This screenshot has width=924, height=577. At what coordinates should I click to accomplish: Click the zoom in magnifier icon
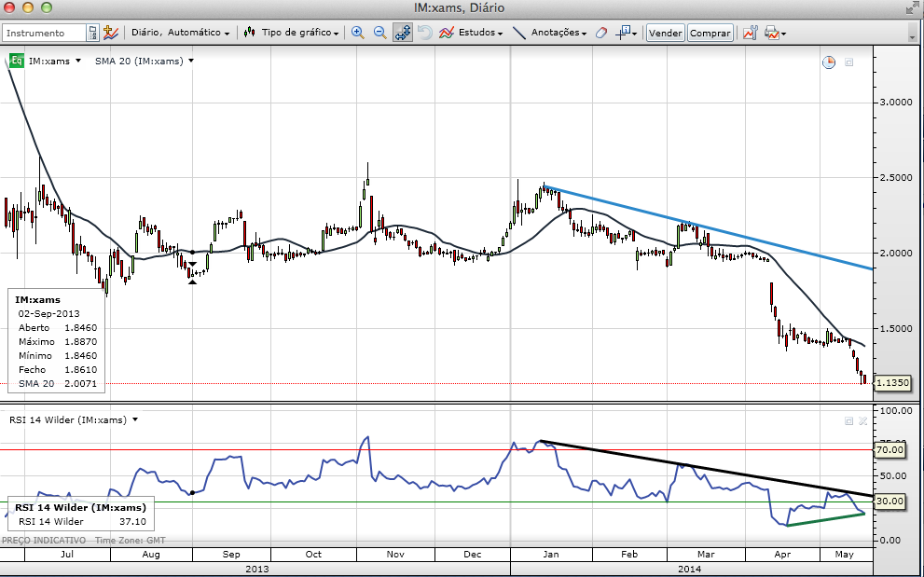[x=357, y=33]
